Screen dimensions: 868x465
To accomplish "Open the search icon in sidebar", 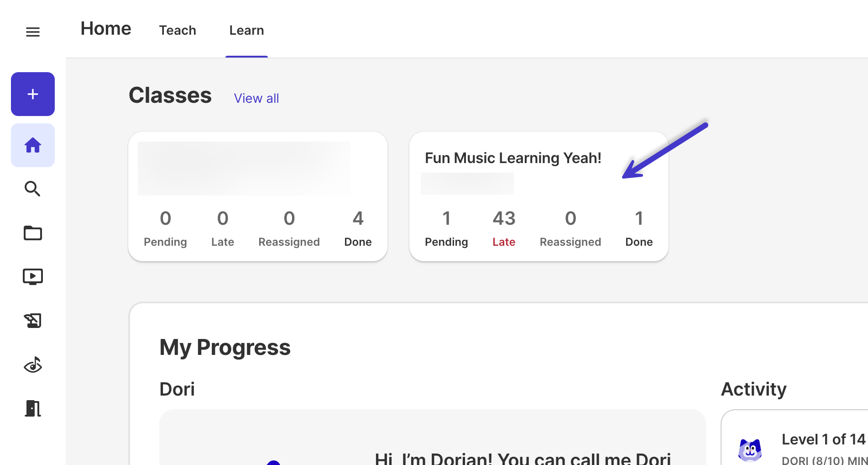I will [x=33, y=189].
